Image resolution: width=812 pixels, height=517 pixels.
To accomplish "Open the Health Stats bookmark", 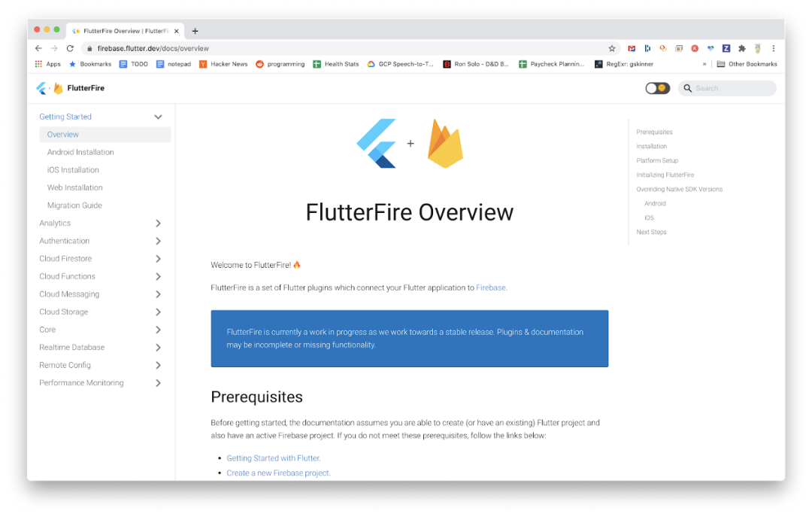I will coord(335,64).
